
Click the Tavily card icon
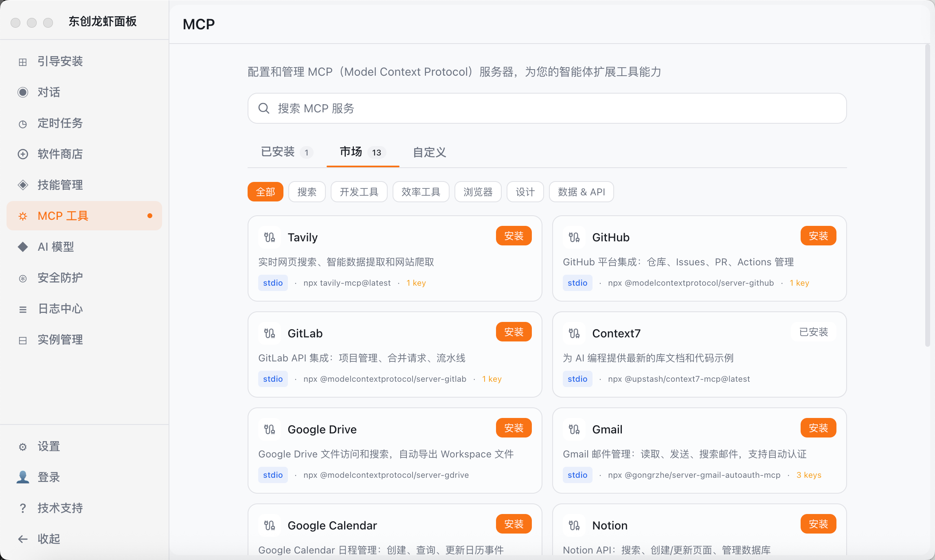pos(270,237)
